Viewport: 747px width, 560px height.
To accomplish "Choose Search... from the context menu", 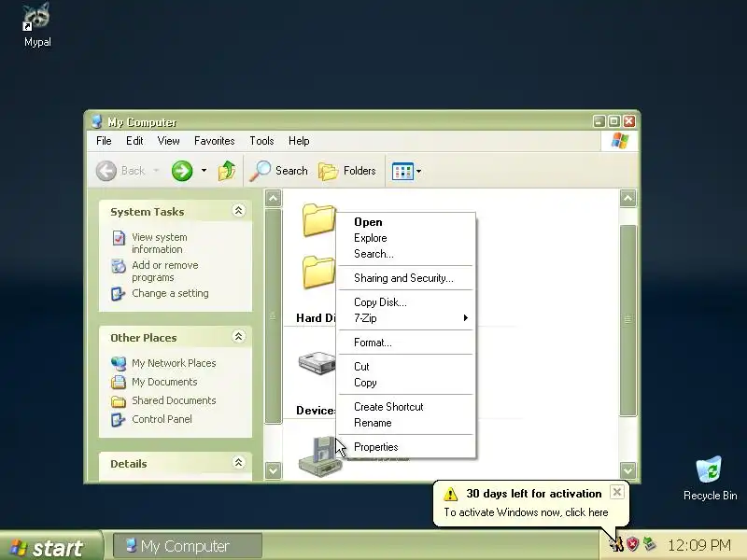I will point(406,254).
